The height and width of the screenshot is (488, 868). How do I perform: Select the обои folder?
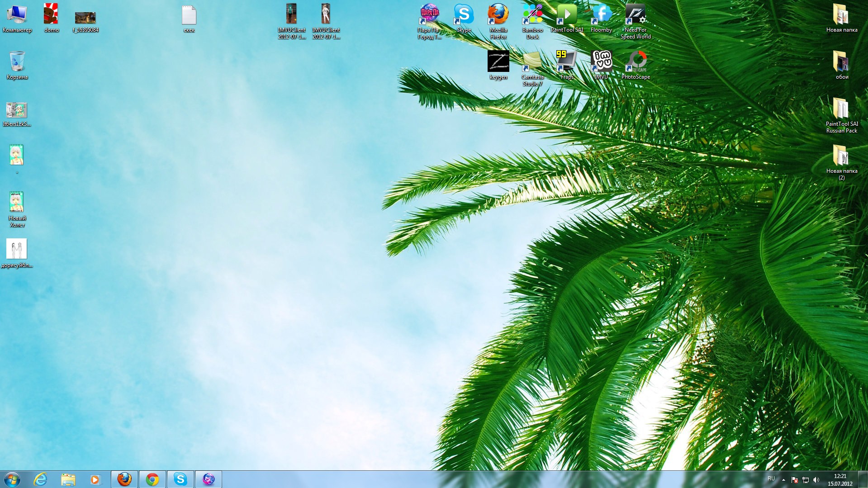[842, 66]
